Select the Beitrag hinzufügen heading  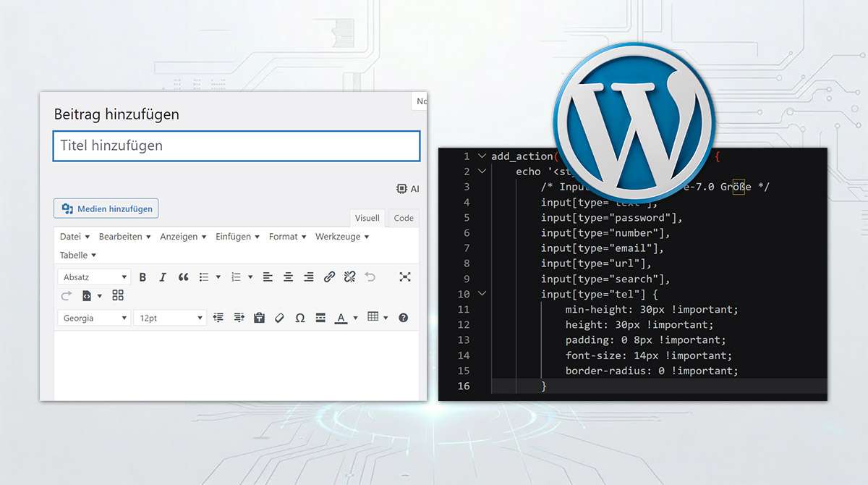(116, 114)
